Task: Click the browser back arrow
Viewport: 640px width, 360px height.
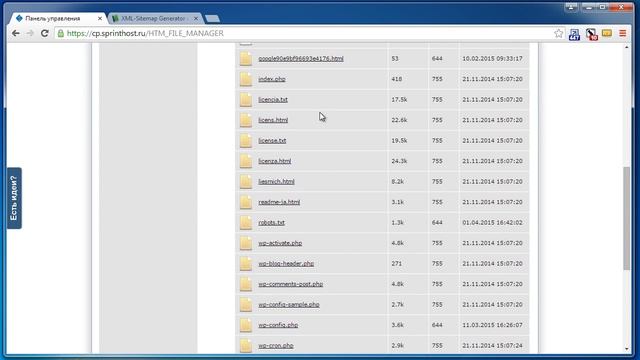Action: [x=16, y=33]
